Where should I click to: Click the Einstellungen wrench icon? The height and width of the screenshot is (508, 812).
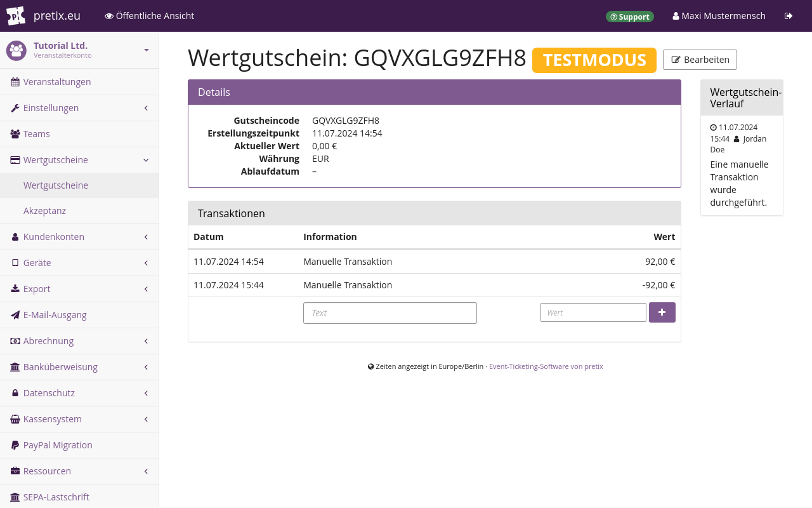pyautogui.click(x=15, y=108)
